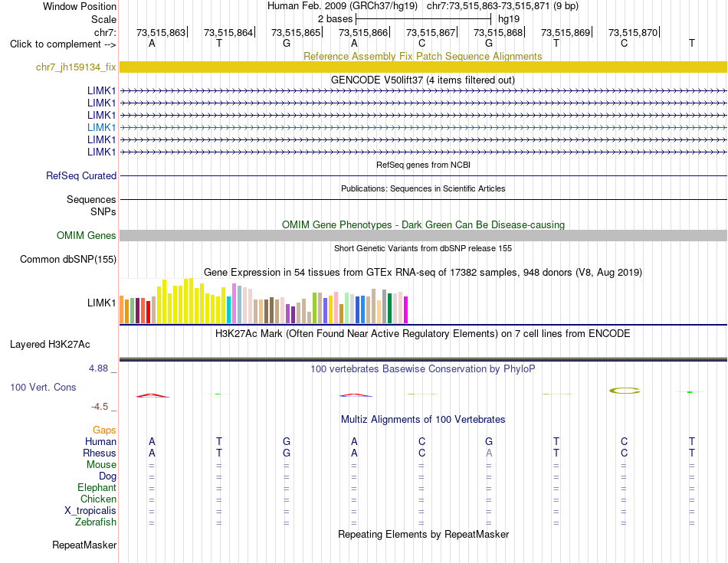This screenshot has height=563, width=728.
Task: Click the Click to complement label
Action: [63, 44]
